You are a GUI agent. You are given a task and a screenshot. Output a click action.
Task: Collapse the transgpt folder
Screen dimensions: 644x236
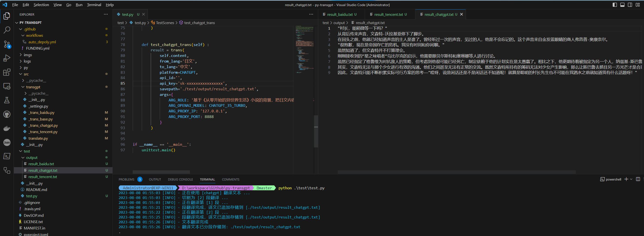point(33,87)
